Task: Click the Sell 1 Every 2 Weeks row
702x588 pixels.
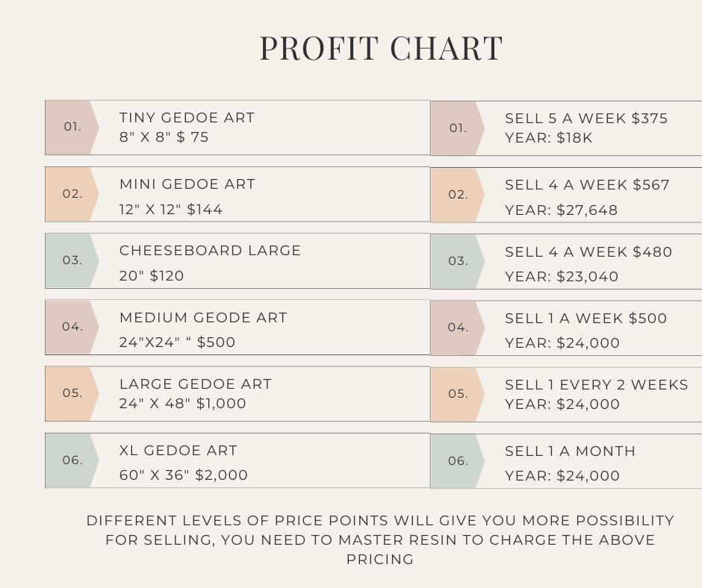Action: 566,395
